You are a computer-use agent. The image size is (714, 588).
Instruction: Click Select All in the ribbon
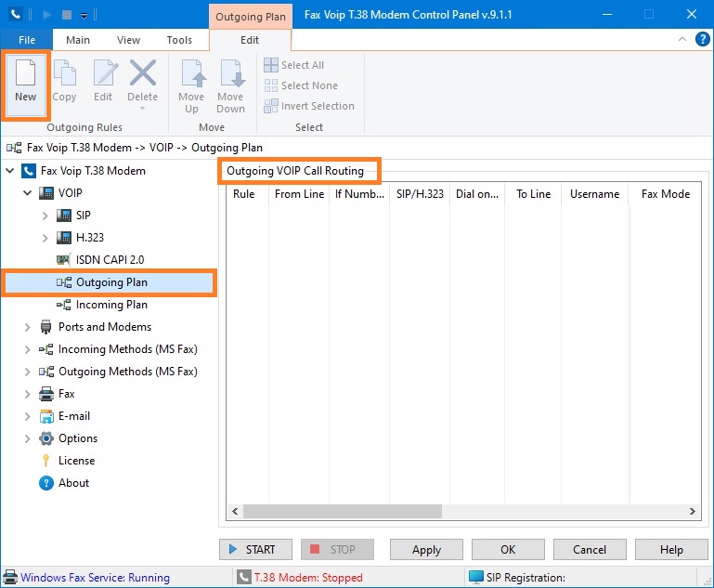[294, 65]
